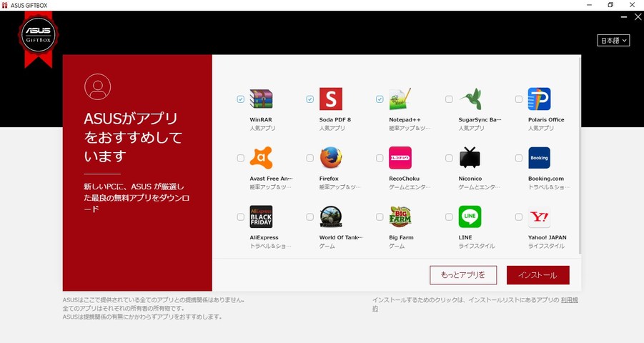Click the LINE app icon
This screenshot has height=343, width=644.
click(470, 217)
